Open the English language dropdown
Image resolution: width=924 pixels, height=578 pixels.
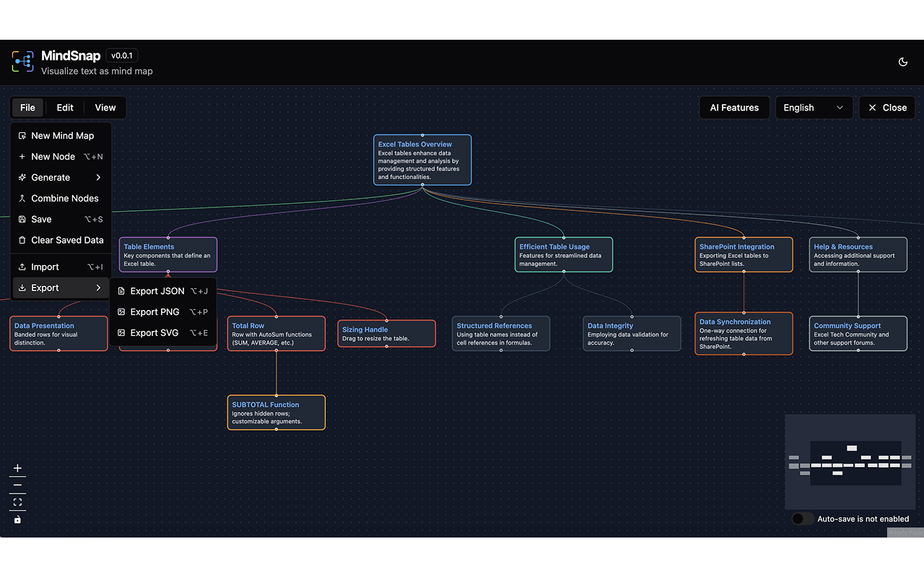(814, 107)
